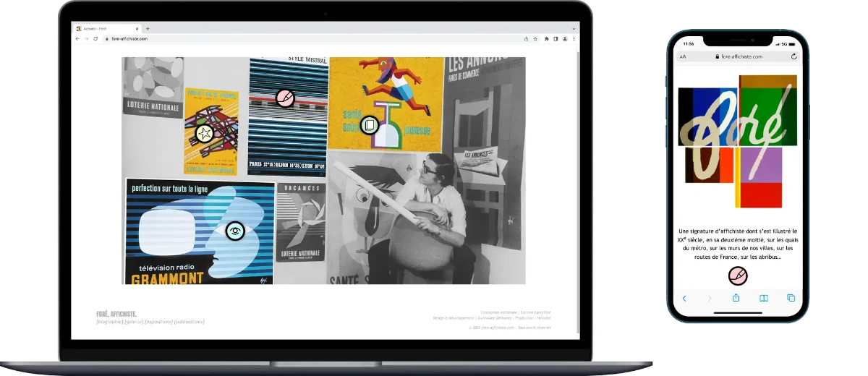Tap the AA text size button in Safari
868x376 pixels.
click(682, 56)
